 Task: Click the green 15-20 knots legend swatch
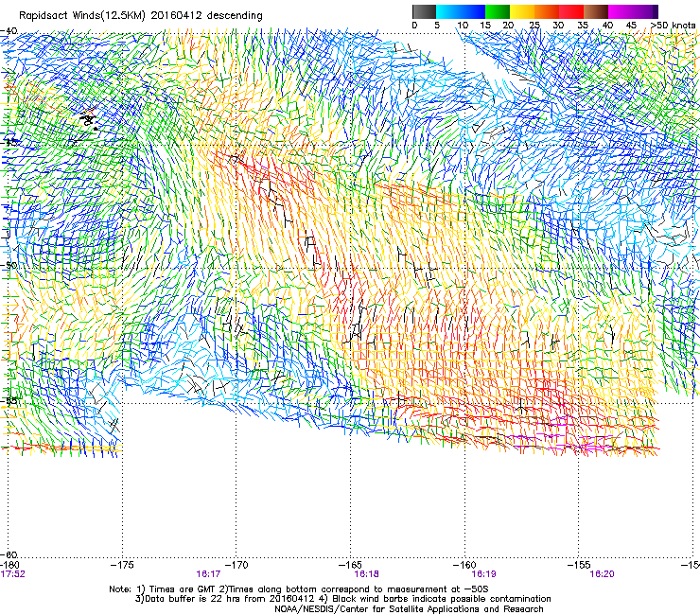[498, 11]
